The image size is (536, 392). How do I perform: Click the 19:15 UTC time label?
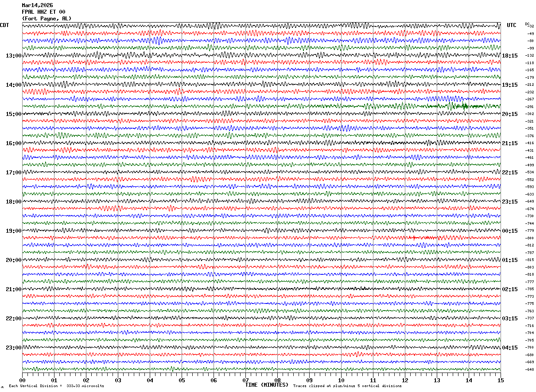point(509,85)
